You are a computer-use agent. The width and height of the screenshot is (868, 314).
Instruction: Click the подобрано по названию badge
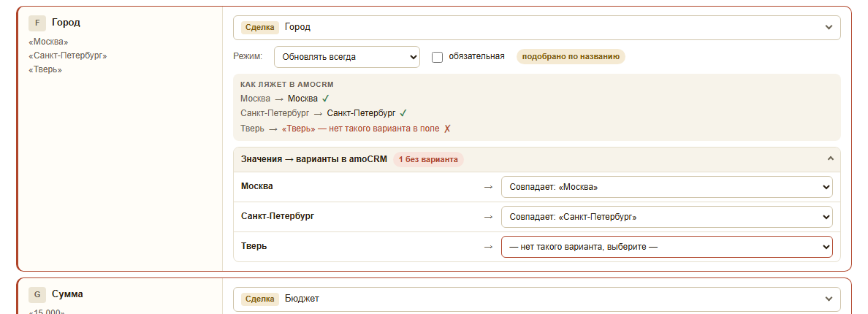click(x=571, y=56)
